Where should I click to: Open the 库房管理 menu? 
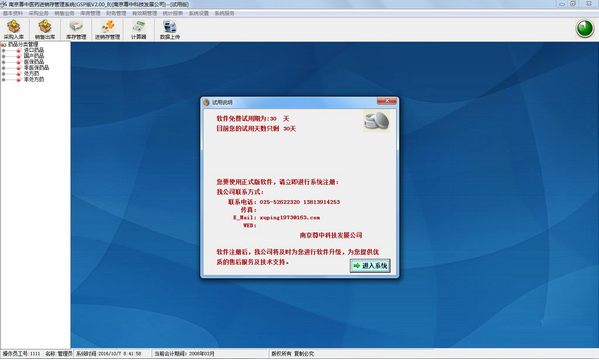point(90,13)
